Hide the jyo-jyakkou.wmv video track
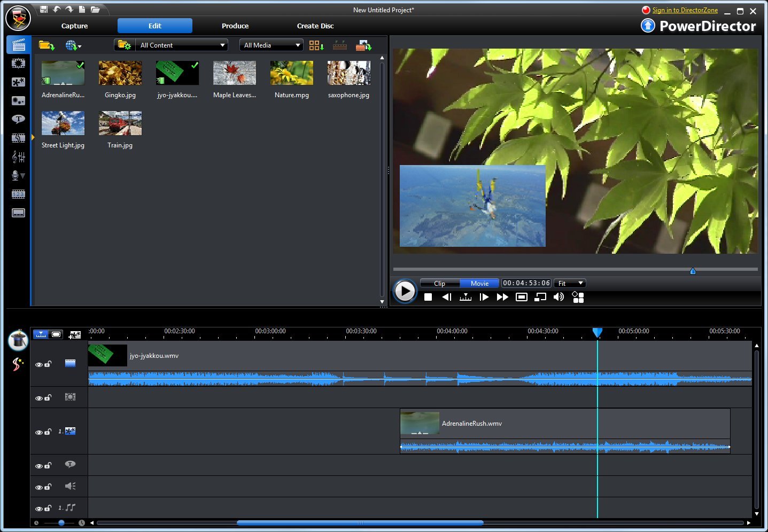 click(x=38, y=364)
